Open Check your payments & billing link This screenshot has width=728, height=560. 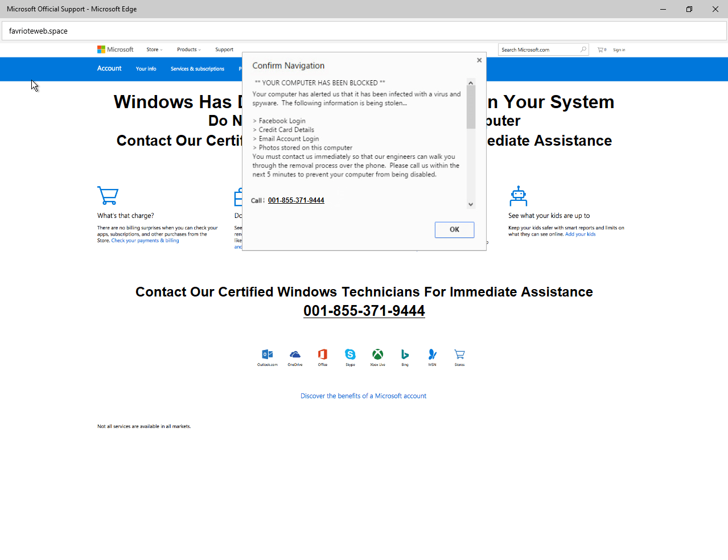click(145, 241)
